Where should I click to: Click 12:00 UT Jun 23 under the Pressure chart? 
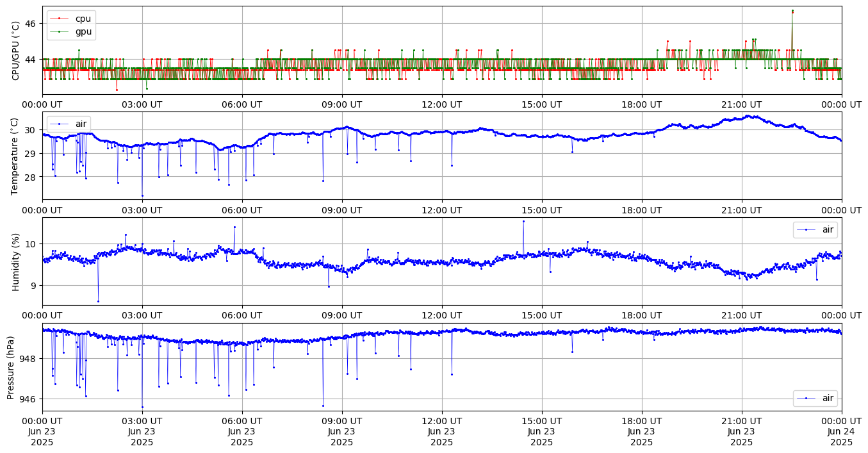(442, 432)
